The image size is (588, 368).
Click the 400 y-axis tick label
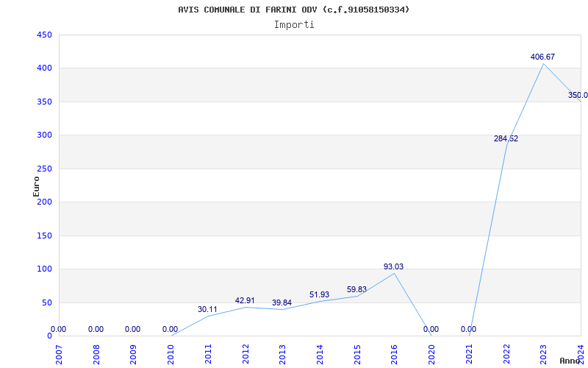pyautogui.click(x=44, y=68)
